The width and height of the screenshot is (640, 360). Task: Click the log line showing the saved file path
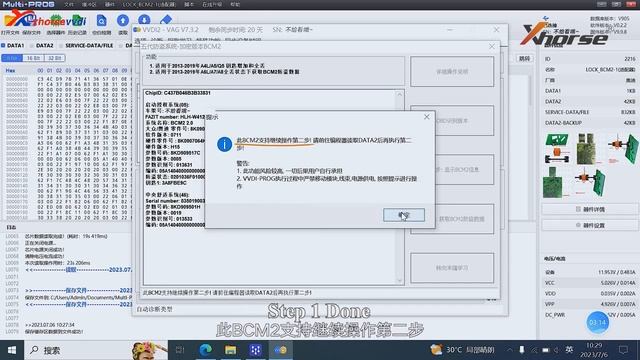(x=78, y=297)
